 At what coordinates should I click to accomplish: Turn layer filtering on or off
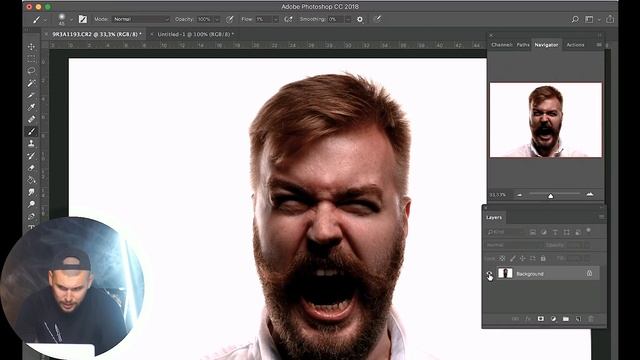pos(589,231)
